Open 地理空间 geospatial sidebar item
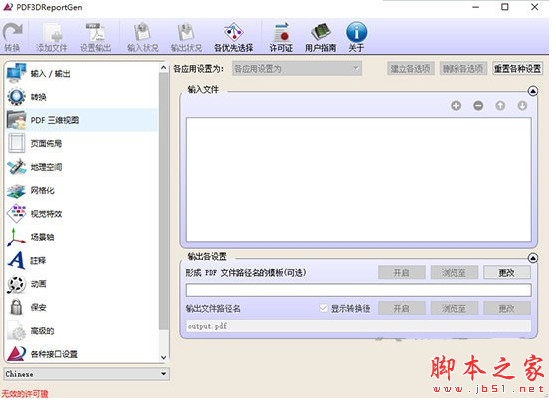Viewport: 556px width, 400px height. click(x=82, y=167)
